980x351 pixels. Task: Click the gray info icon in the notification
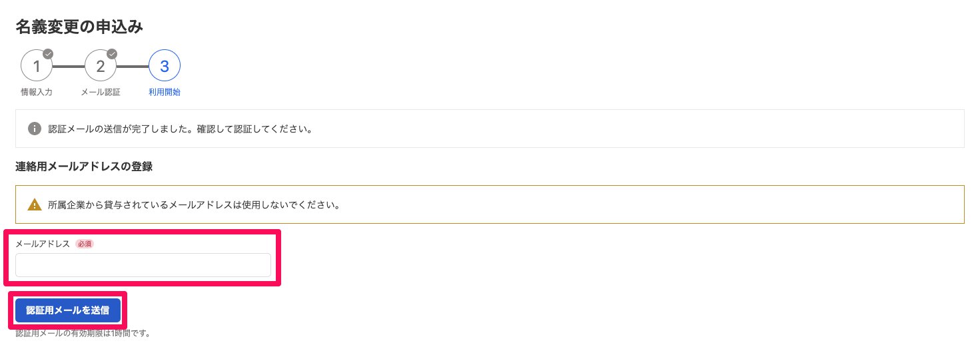pyautogui.click(x=35, y=129)
